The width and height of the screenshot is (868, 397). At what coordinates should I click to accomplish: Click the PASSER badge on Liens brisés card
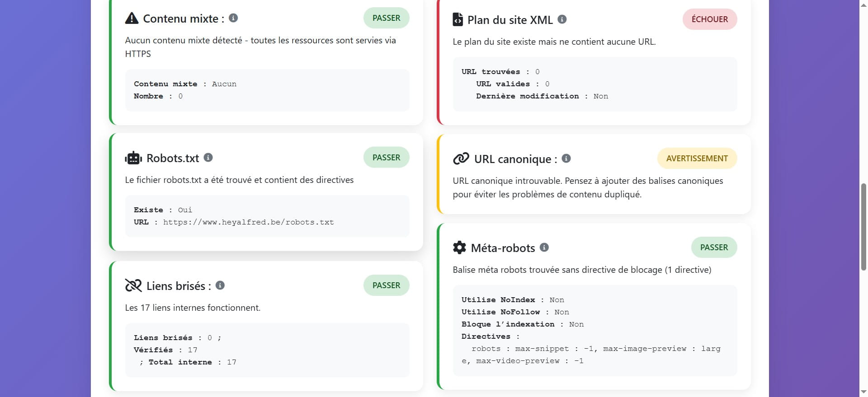click(386, 285)
